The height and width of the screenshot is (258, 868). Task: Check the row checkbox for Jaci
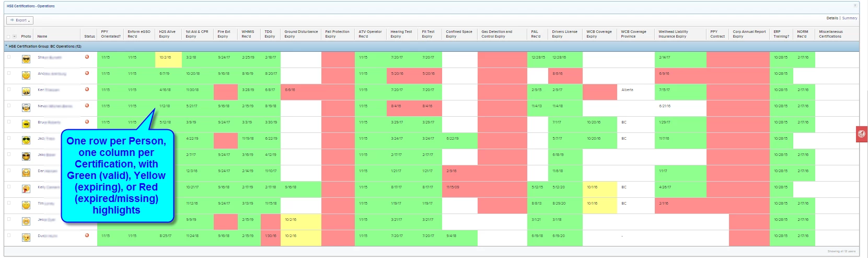8,138
